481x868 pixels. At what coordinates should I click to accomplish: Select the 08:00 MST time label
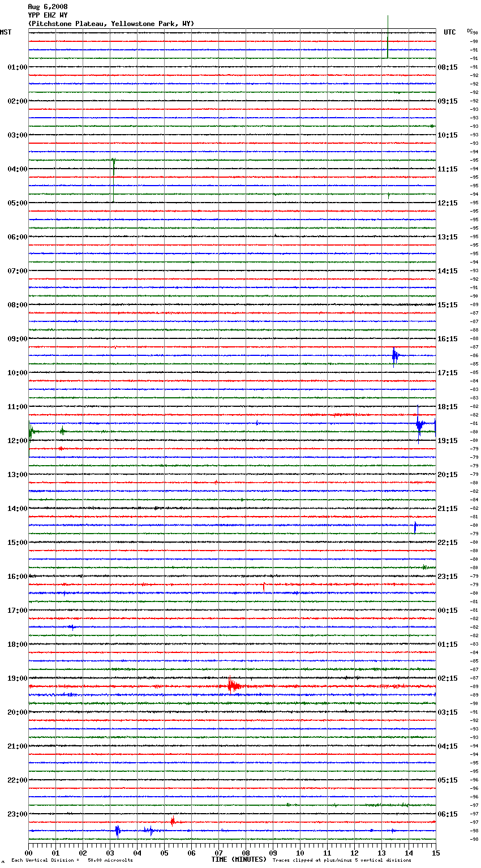tap(18, 305)
